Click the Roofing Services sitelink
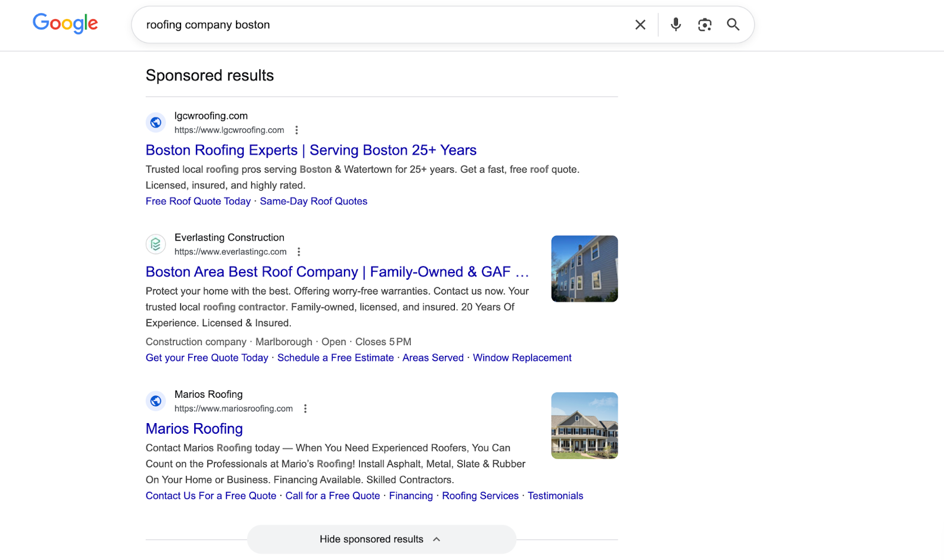The height and width of the screenshot is (560, 944). click(x=480, y=496)
